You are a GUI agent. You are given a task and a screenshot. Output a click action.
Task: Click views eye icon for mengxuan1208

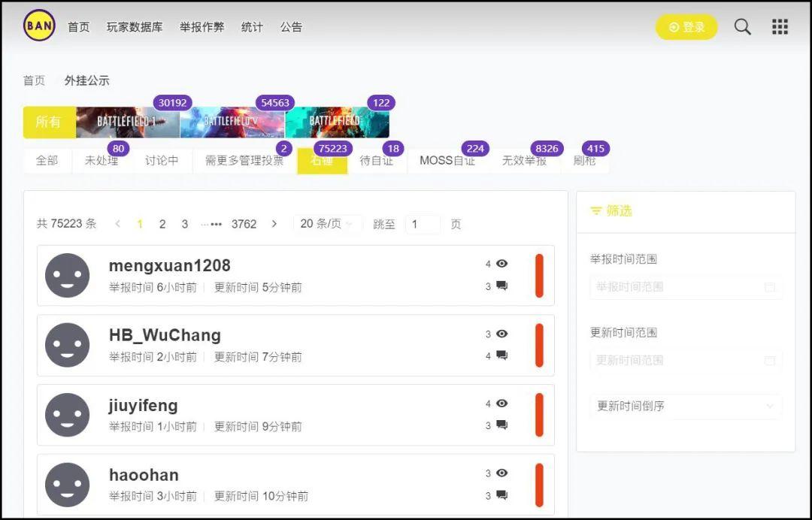(x=501, y=263)
